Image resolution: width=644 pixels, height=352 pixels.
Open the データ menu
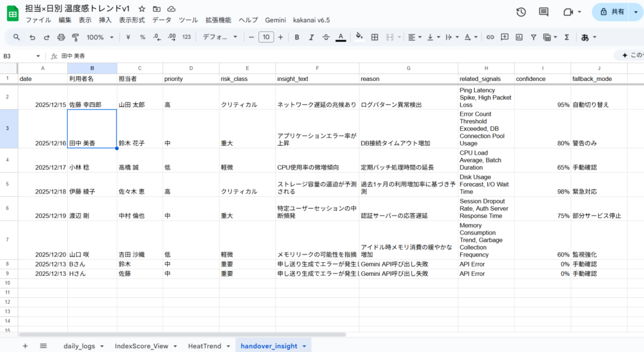(162, 20)
